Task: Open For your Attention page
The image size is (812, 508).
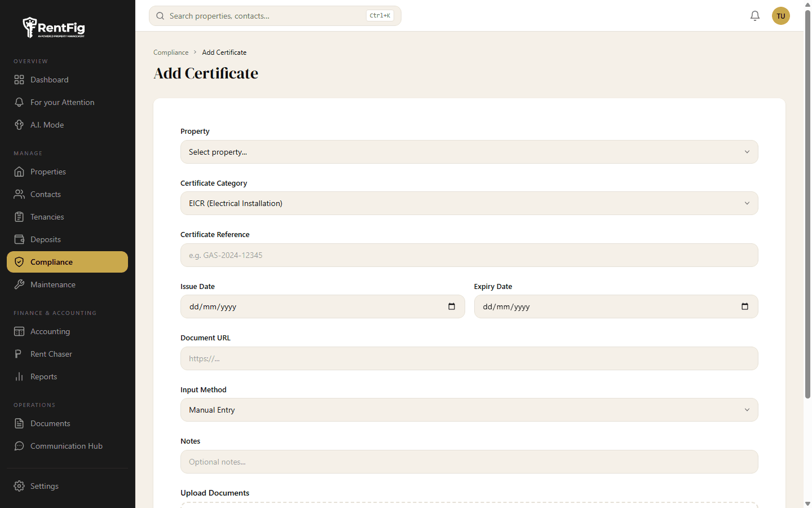Action: [x=67, y=102]
